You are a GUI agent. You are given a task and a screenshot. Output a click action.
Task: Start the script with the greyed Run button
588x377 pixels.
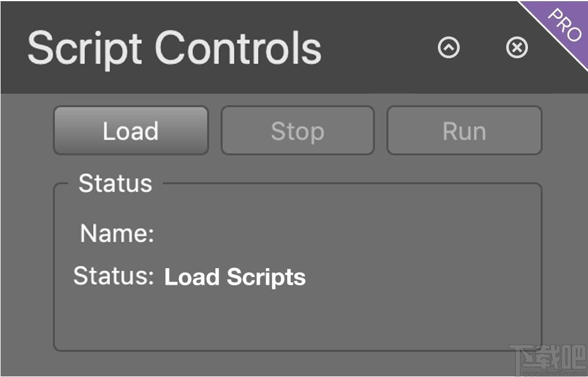[464, 131]
